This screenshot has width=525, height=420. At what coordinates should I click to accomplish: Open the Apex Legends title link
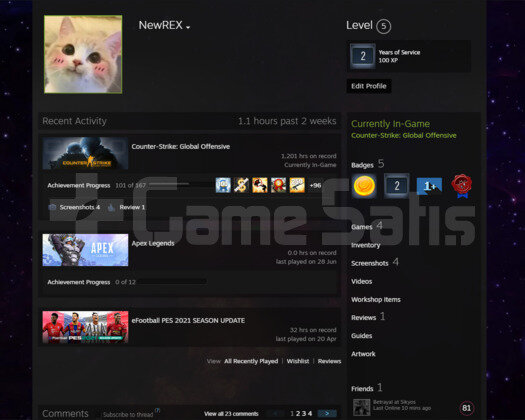coord(153,243)
